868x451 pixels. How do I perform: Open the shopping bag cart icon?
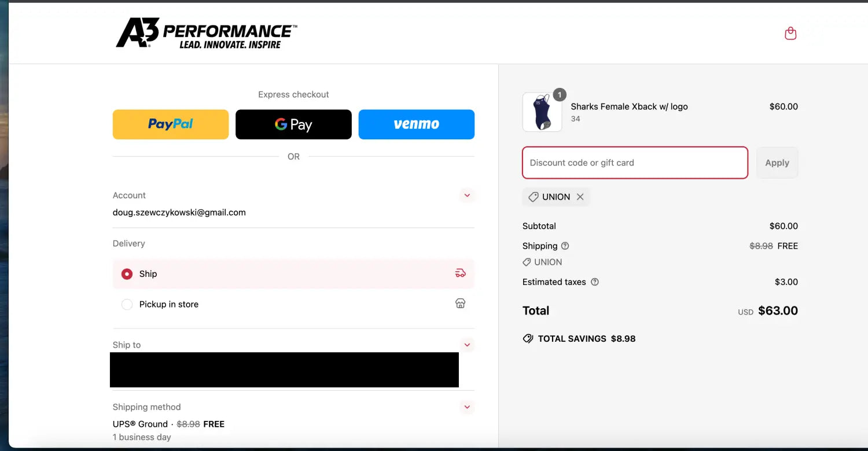pyautogui.click(x=790, y=34)
